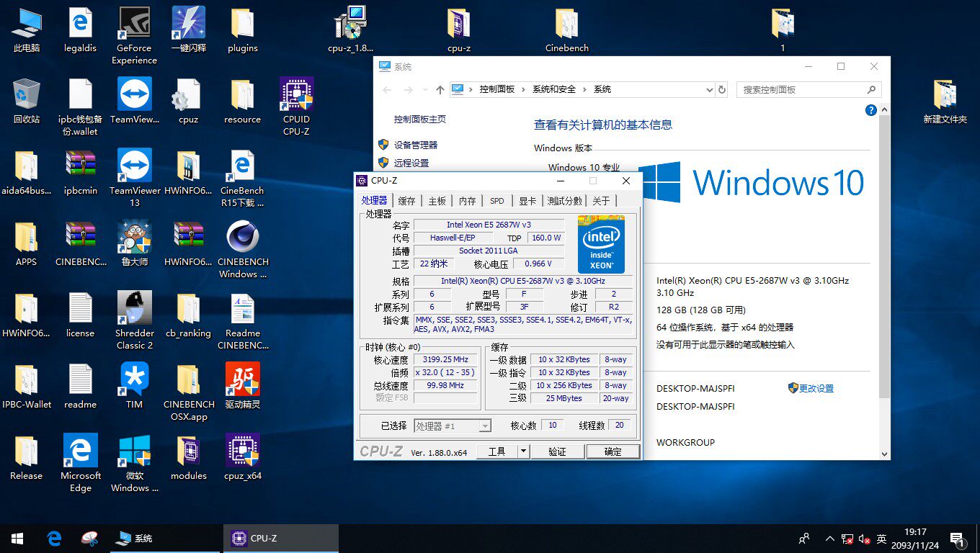Click the help icon in 系统 window
980x553 pixels.
tap(870, 110)
